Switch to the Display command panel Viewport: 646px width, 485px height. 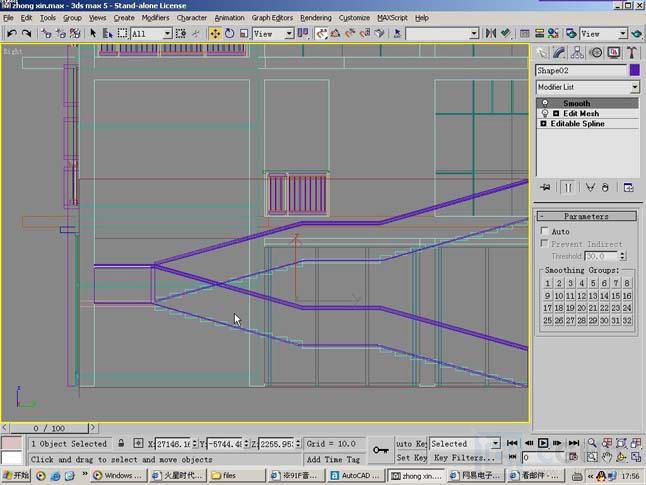(614, 53)
